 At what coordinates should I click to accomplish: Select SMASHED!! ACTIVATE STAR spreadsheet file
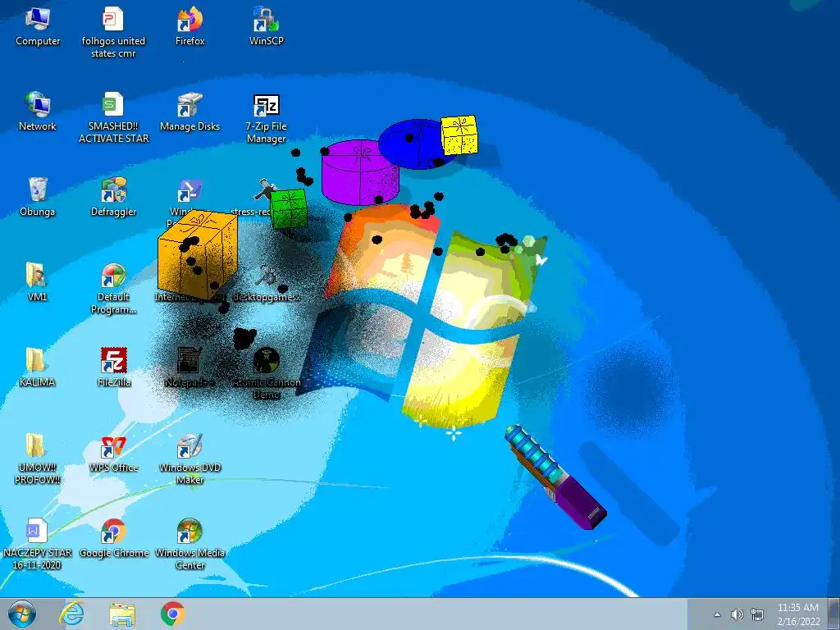113,116
